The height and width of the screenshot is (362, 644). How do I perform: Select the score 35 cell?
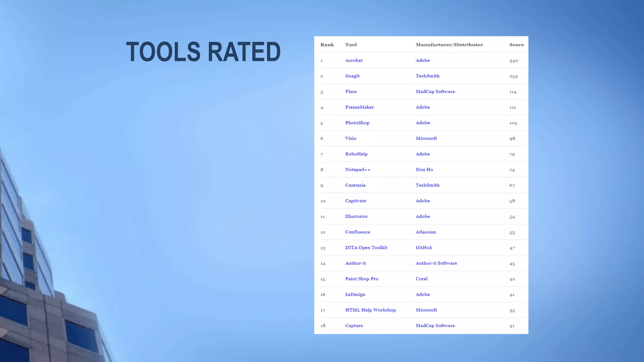(512, 310)
